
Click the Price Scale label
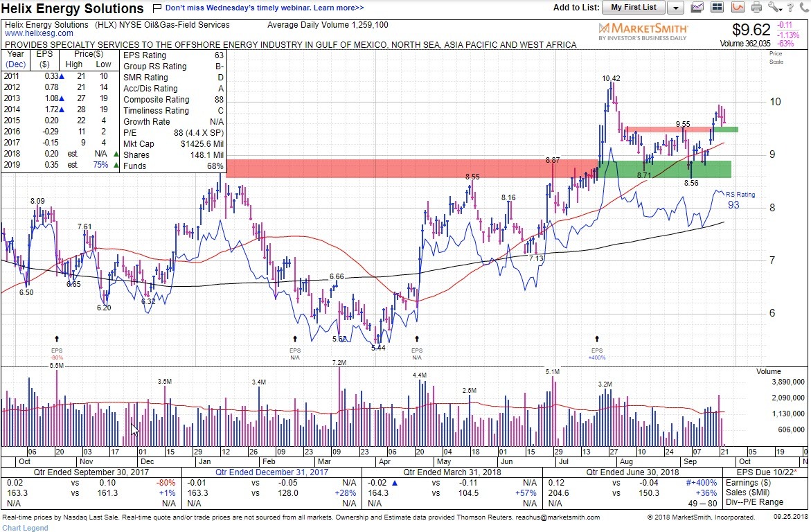coord(776,57)
